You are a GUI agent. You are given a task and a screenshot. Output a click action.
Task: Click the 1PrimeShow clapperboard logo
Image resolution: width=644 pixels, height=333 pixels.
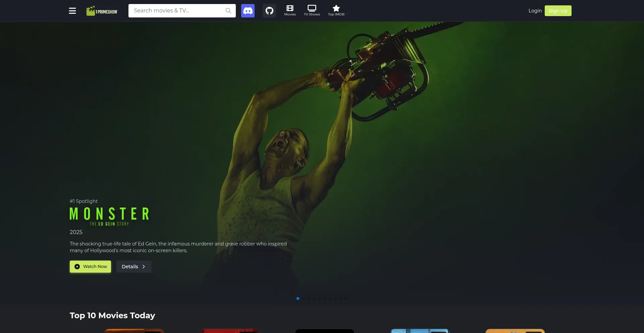click(x=102, y=11)
